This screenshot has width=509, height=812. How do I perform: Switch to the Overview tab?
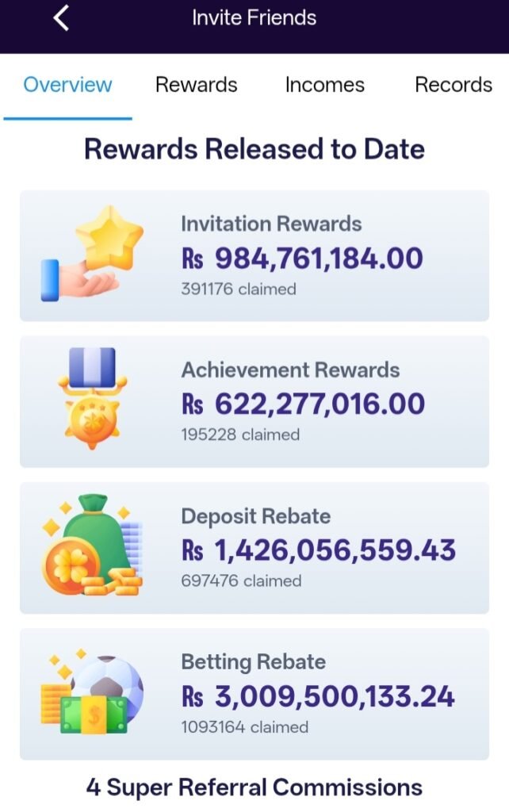[67, 85]
